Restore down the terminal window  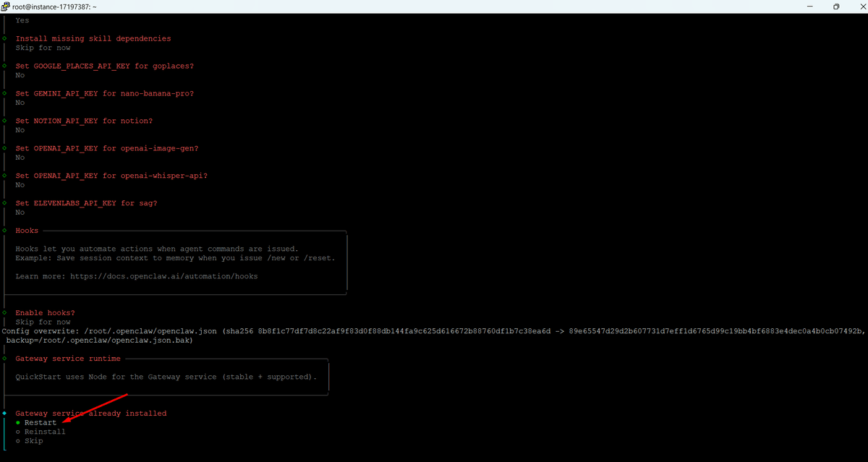[836, 7]
